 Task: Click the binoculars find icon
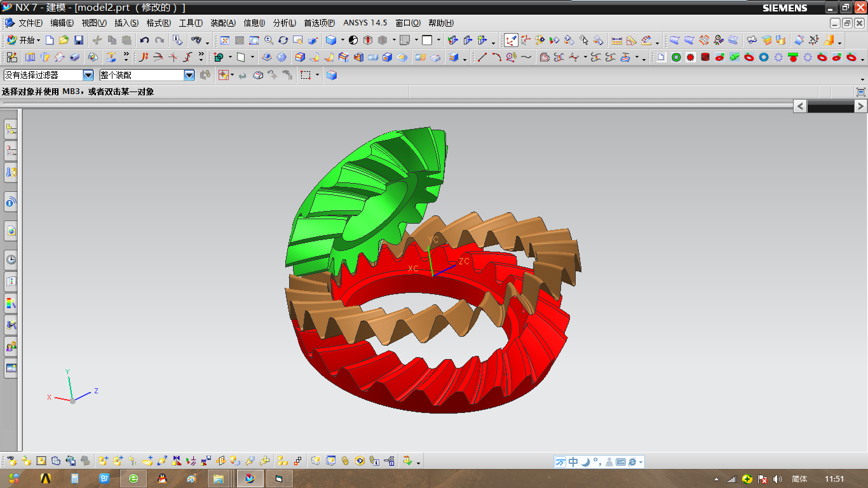(x=196, y=40)
